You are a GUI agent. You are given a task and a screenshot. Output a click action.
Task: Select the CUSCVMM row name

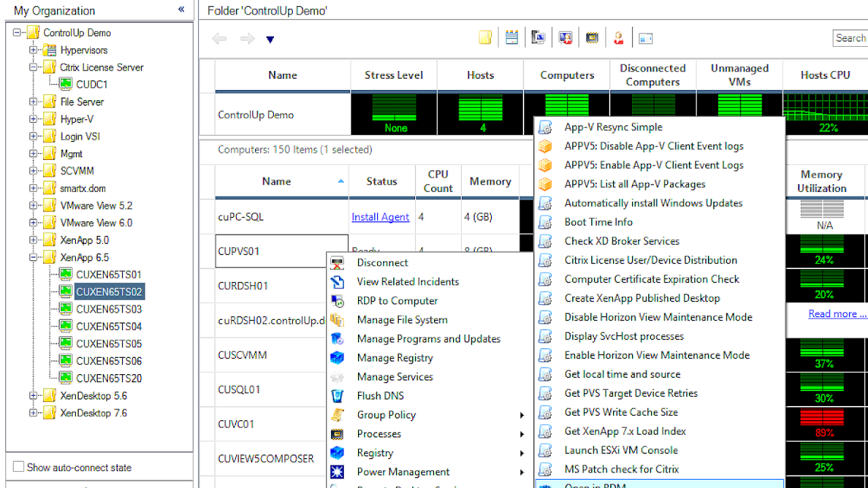tap(242, 355)
